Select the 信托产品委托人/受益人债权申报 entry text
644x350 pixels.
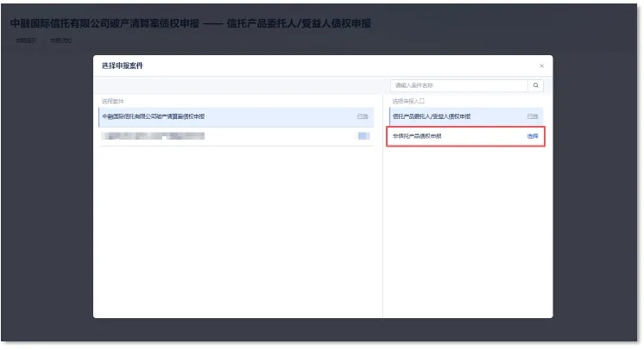point(432,116)
